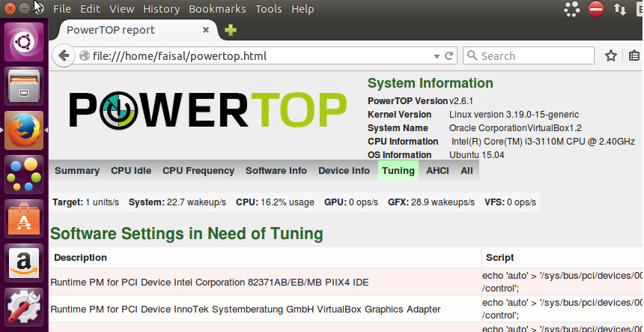Close the PowerTOP report tab
The width and height of the screenshot is (644, 332).
click(x=206, y=30)
